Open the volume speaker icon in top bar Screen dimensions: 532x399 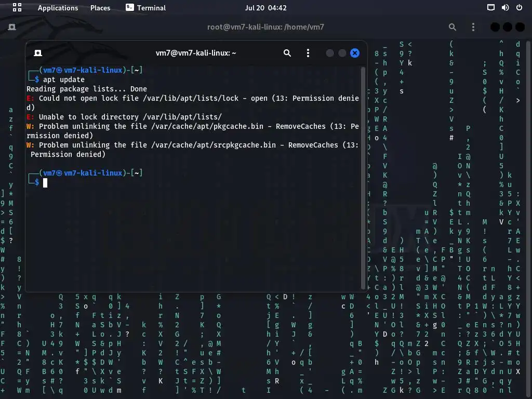pyautogui.click(x=505, y=7)
